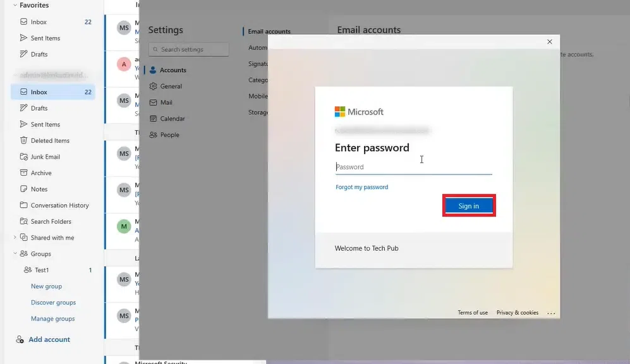Click the Favorites Inbox tray icon

tap(24, 21)
